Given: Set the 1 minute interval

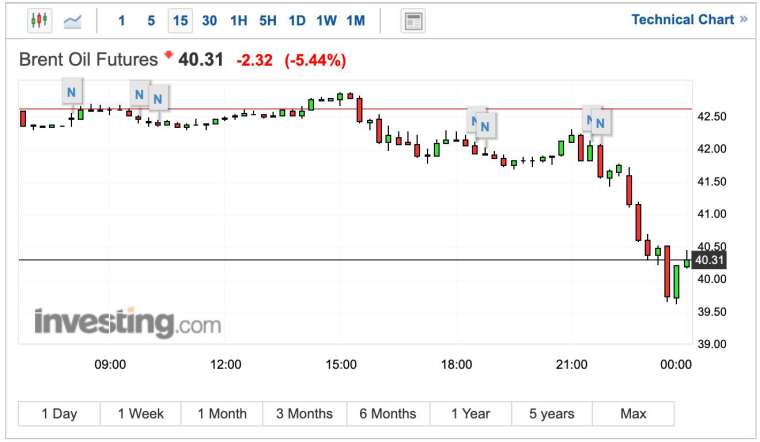Looking at the screenshot, I should coord(122,21).
